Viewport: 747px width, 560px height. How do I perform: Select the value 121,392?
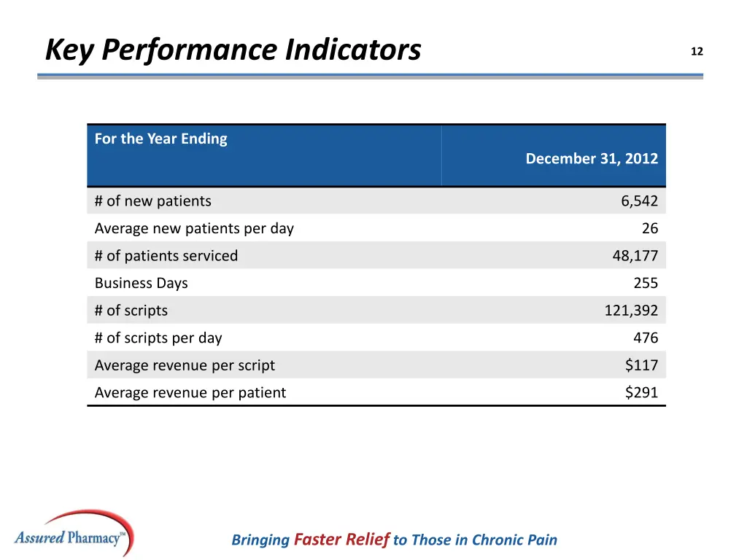pos(631,310)
